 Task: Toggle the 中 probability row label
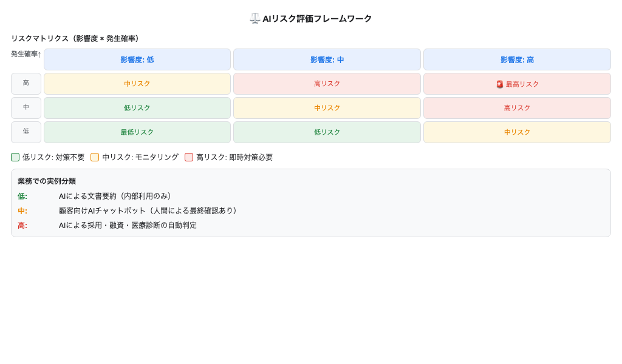click(x=26, y=107)
